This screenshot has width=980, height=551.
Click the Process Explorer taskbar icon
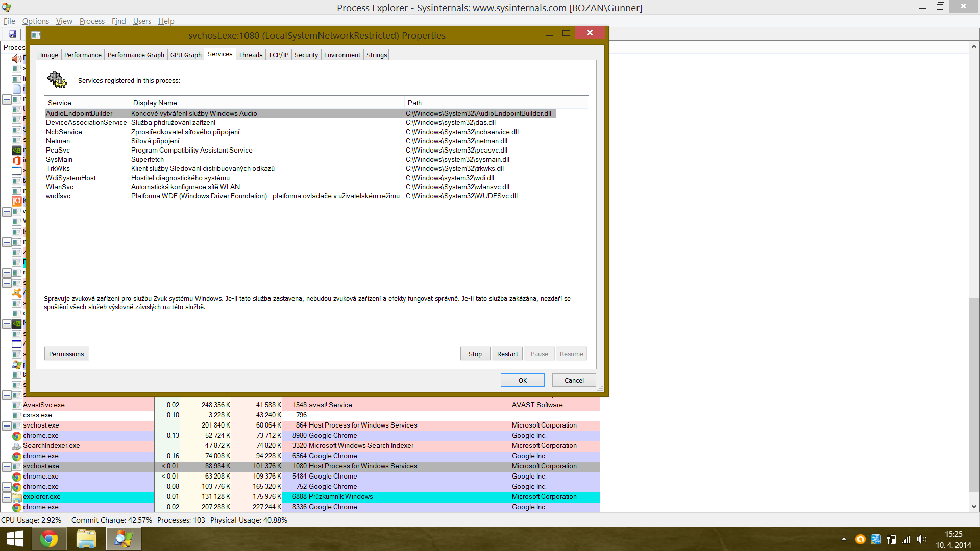124,539
